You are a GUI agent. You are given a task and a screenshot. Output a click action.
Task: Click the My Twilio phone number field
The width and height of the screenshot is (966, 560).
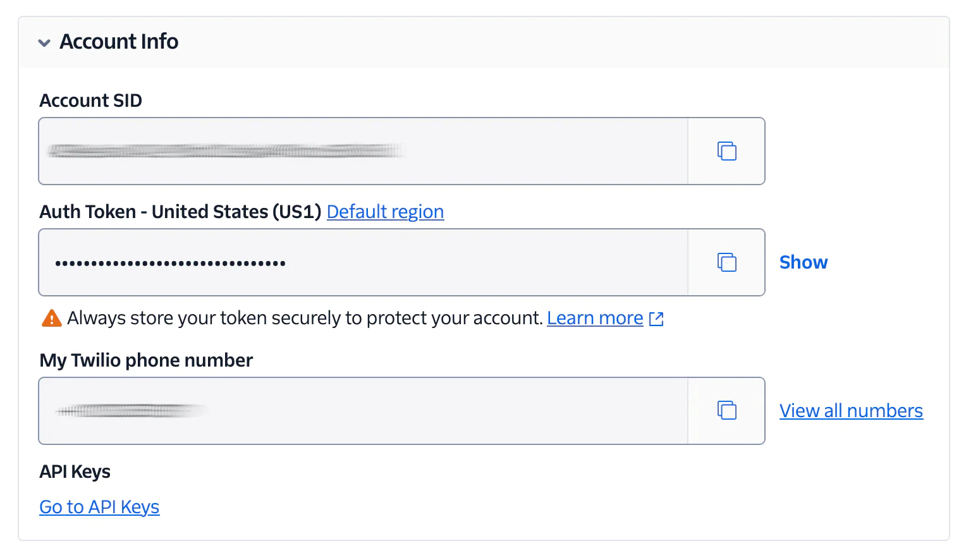(x=360, y=410)
